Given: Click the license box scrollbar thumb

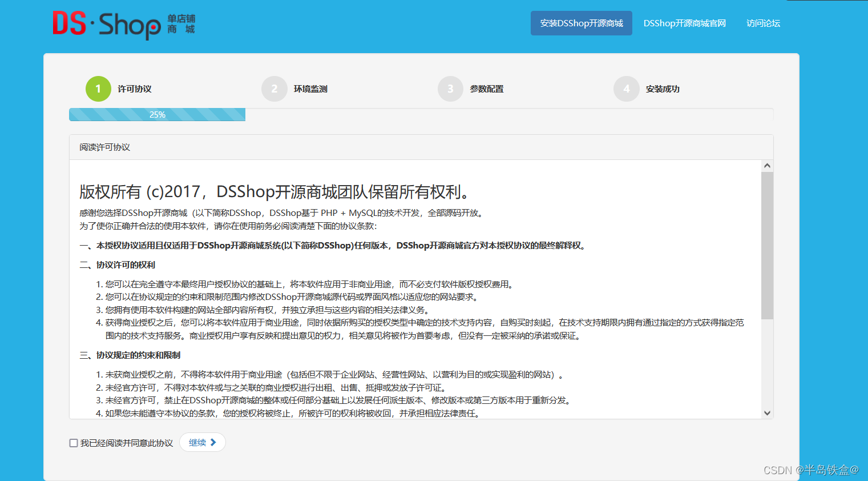Looking at the screenshot, I should pos(768,245).
